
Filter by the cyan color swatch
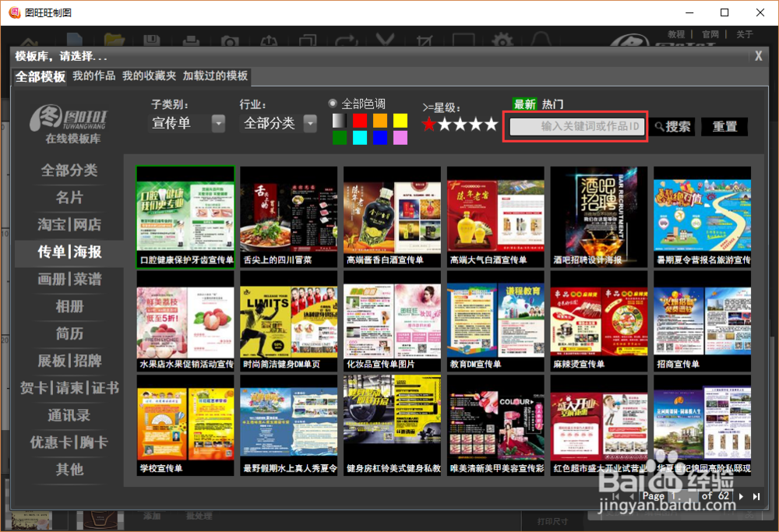(360, 138)
